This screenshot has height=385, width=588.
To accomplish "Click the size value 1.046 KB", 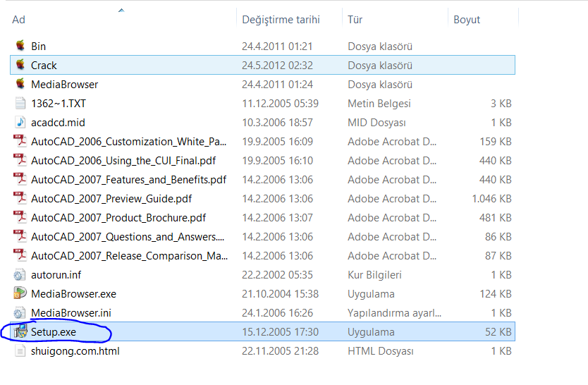I will coord(491,199).
